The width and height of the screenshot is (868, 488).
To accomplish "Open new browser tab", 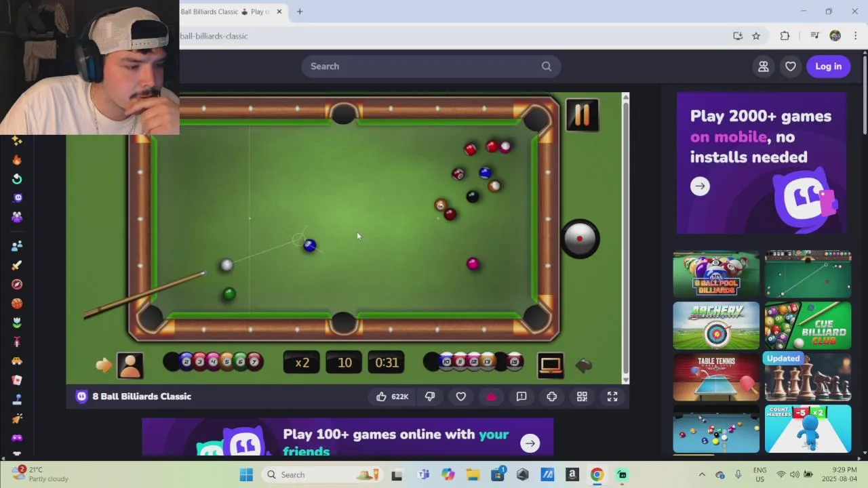I will coord(300,12).
